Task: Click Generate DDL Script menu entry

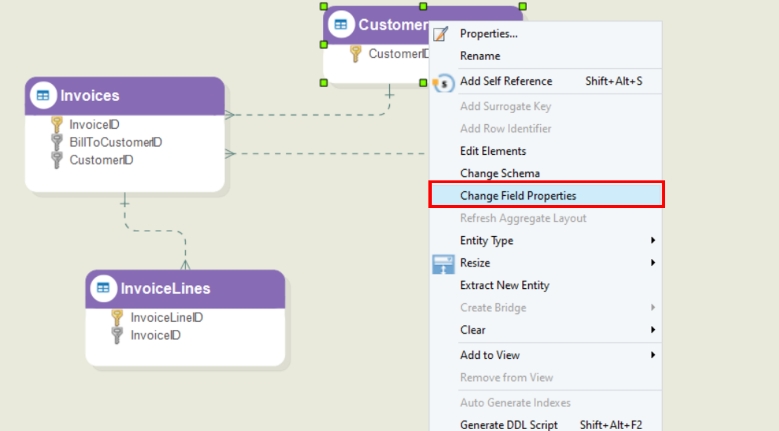Action: click(x=510, y=424)
